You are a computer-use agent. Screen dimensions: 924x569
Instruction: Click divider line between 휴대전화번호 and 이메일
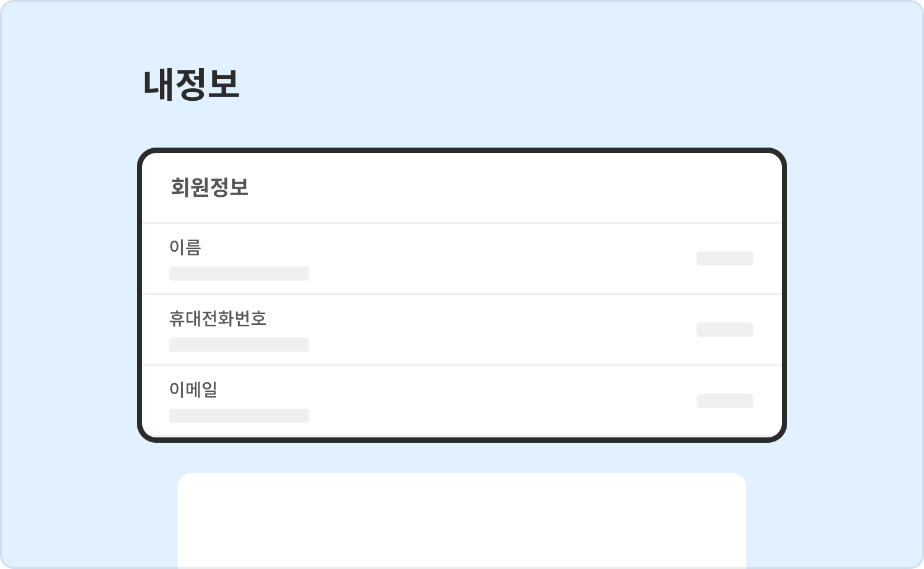pyautogui.click(x=462, y=365)
